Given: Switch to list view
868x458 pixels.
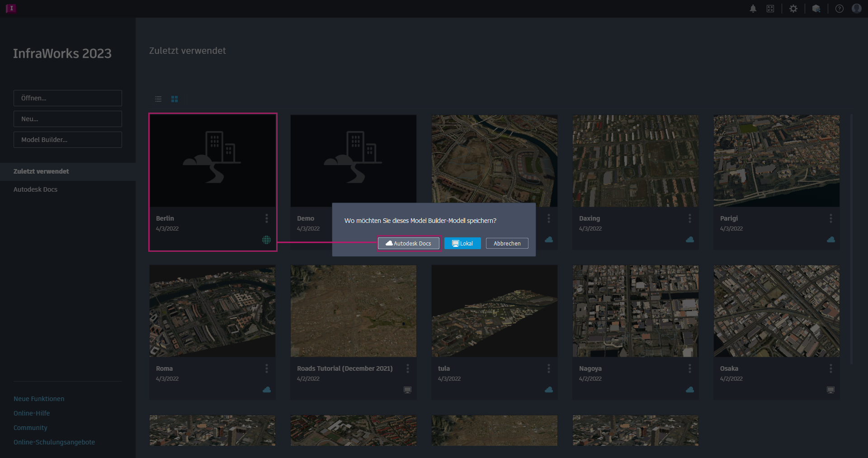Looking at the screenshot, I should 158,99.
